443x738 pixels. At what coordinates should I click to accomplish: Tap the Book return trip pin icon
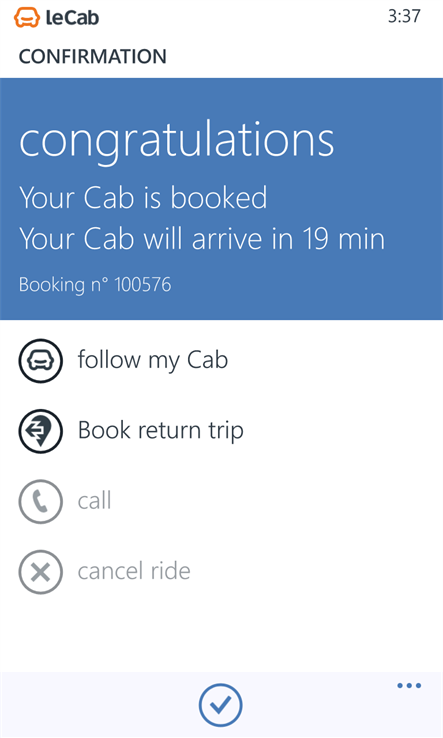40,431
